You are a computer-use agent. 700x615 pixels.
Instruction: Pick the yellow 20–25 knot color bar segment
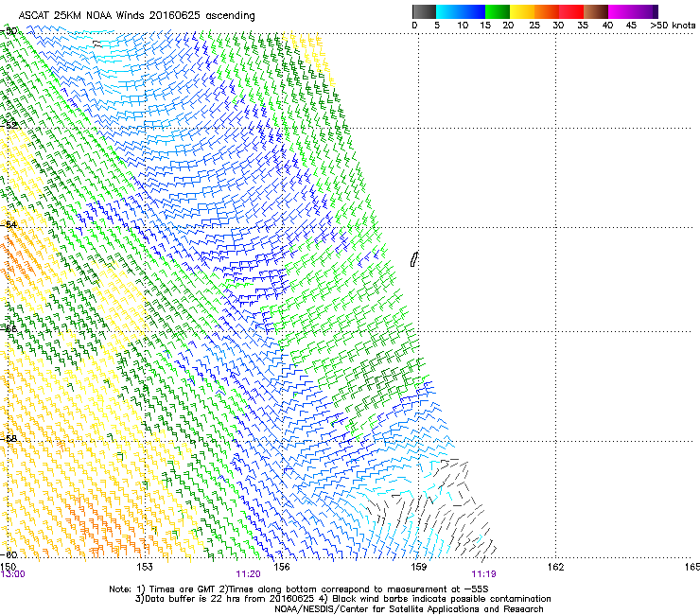point(522,11)
